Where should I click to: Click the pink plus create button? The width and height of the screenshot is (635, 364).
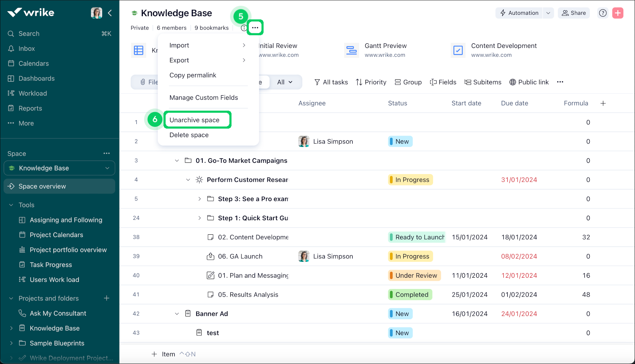tap(617, 13)
